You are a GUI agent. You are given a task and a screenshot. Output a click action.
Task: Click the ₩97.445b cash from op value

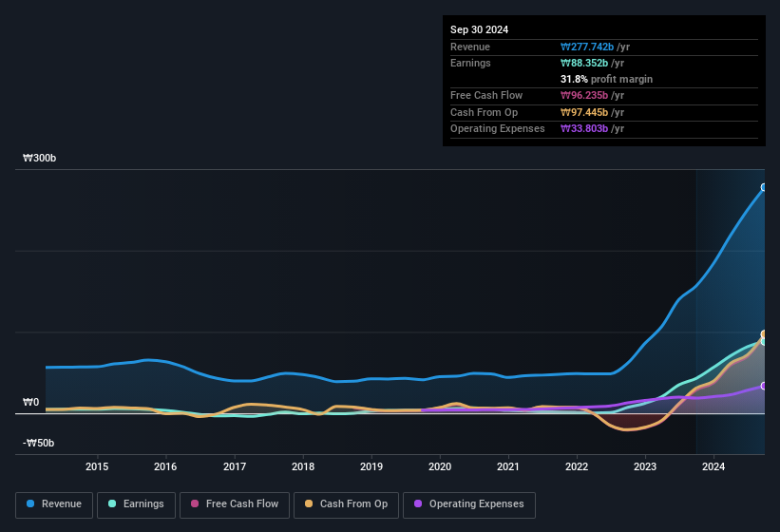coord(584,112)
